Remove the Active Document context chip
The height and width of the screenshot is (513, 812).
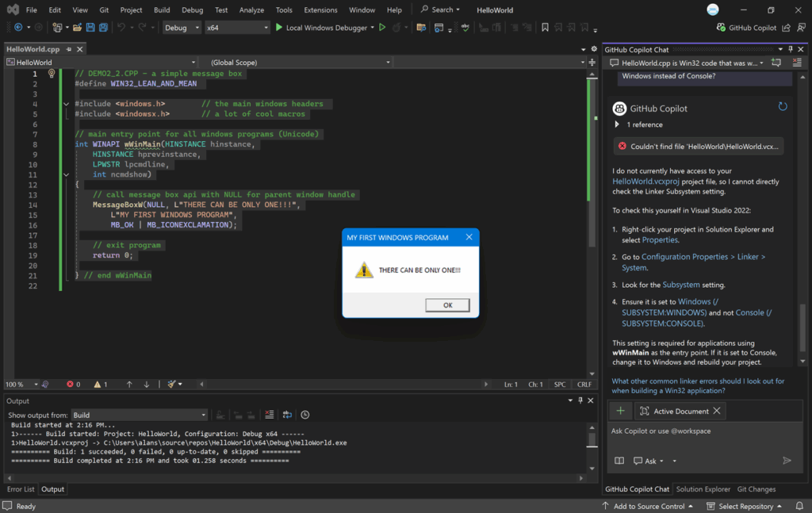pyautogui.click(x=717, y=411)
